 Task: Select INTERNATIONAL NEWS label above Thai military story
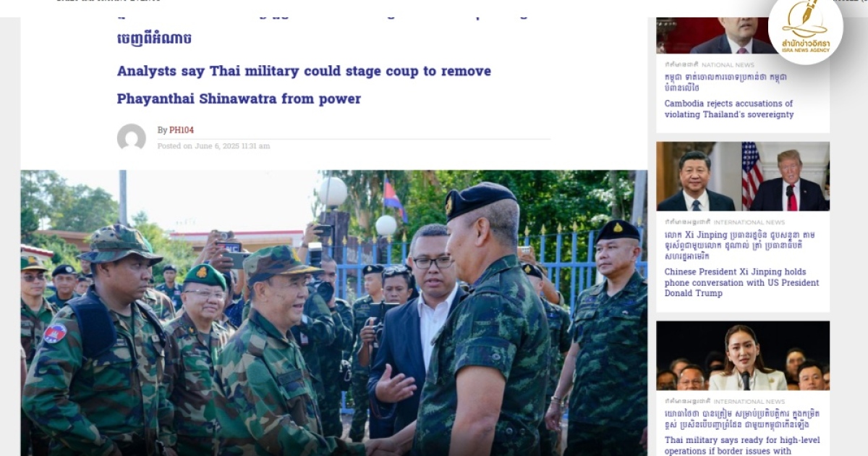(x=749, y=402)
